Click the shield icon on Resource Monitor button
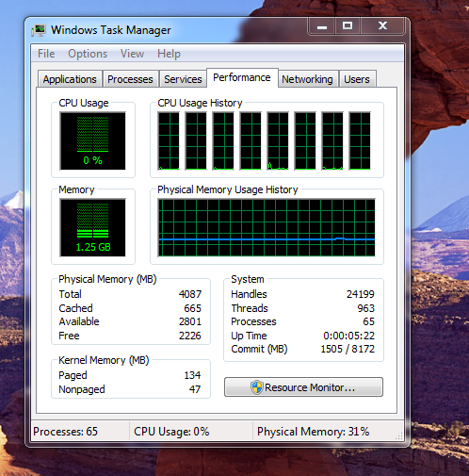 coord(256,387)
